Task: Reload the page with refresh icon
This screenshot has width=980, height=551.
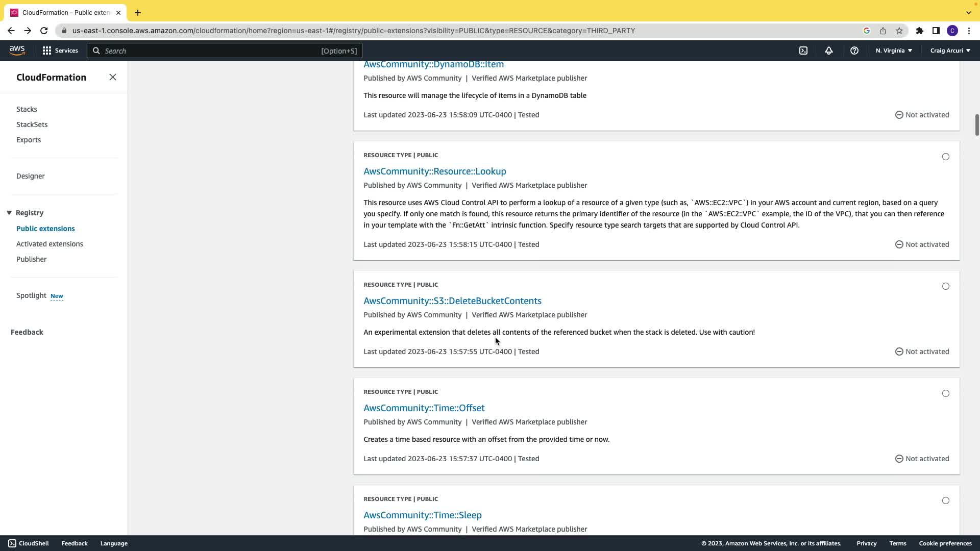Action: click(44, 31)
